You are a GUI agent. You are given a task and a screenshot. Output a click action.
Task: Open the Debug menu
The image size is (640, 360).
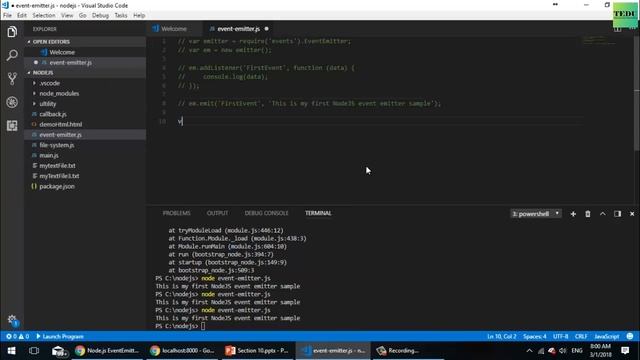(x=100, y=16)
